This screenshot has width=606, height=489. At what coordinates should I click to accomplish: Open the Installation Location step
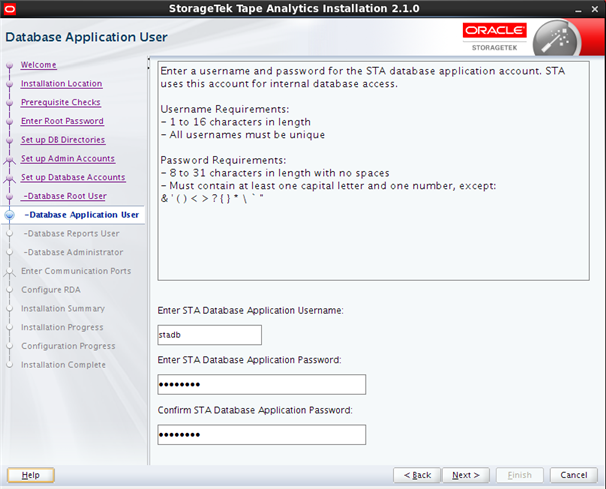(61, 83)
